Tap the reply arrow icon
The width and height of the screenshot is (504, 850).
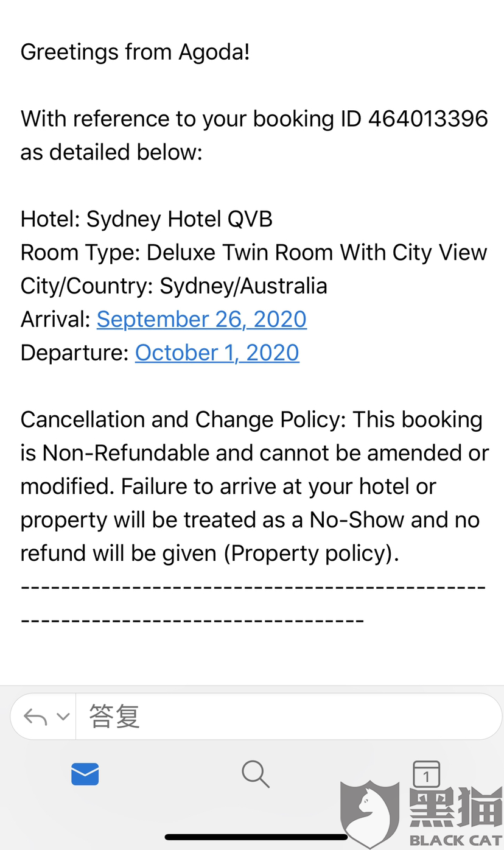35,717
